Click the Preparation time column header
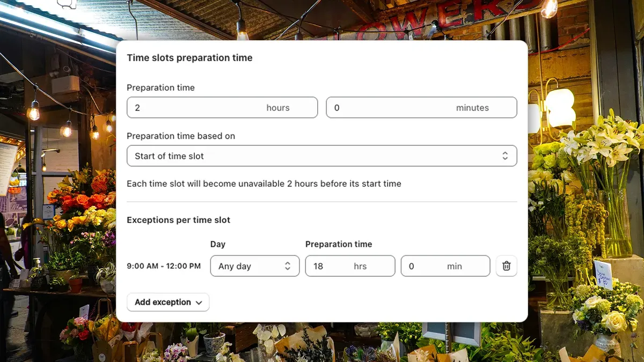 (339, 244)
